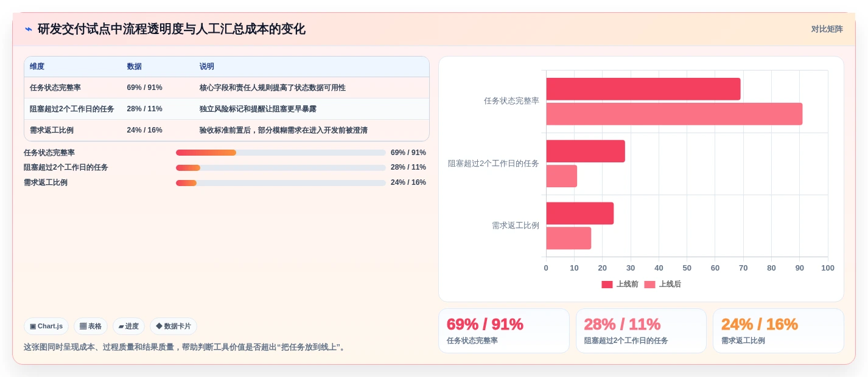Click the title 研发交付试点中流程透明度
Image resolution: width=868 pixels, height=377 pixels.
[172, 29]
